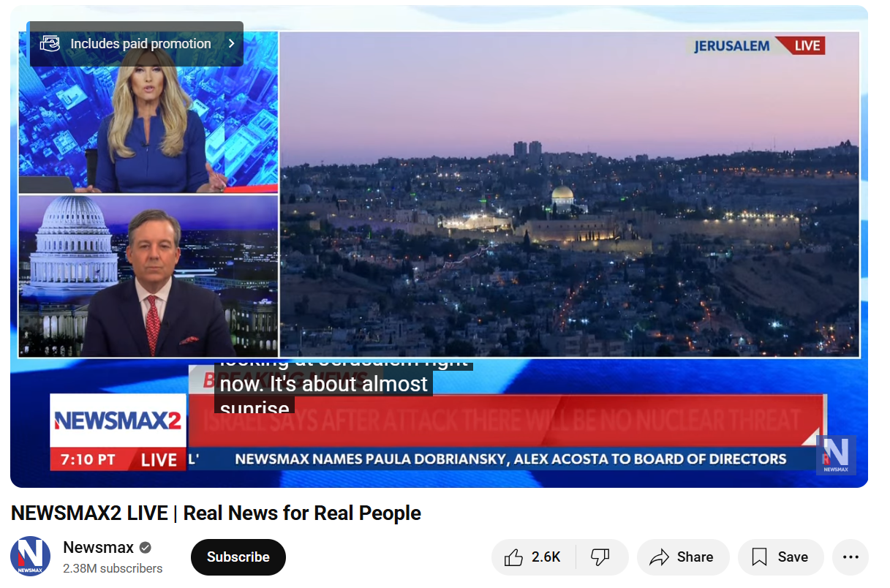
Task: Click the verified checkmark badge beside Newsmax
Action: 146,548
